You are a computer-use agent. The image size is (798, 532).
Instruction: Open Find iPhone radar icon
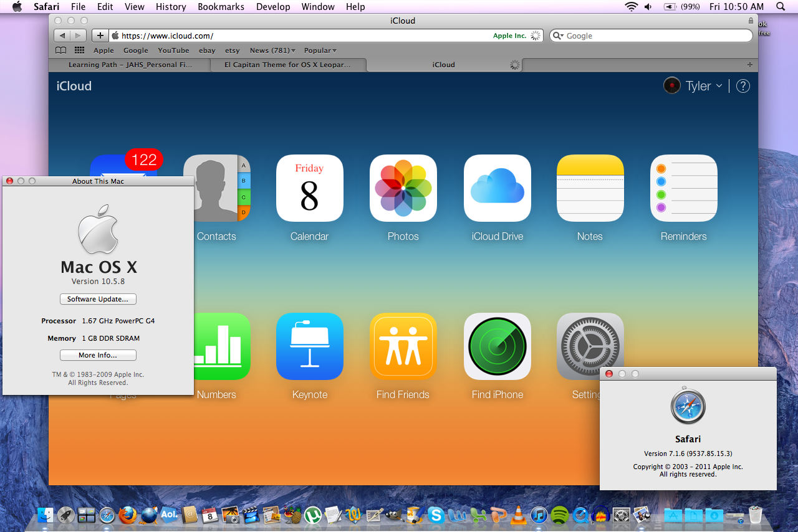click(498, 346)
